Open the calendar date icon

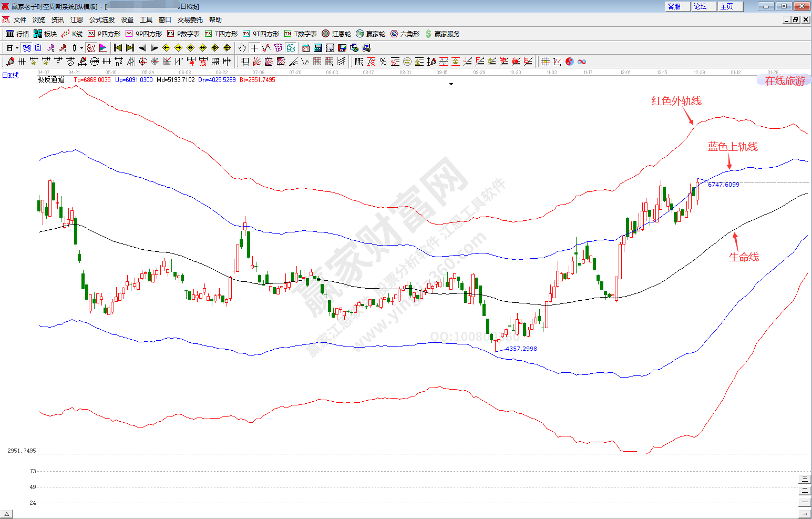tap(306, 48)
